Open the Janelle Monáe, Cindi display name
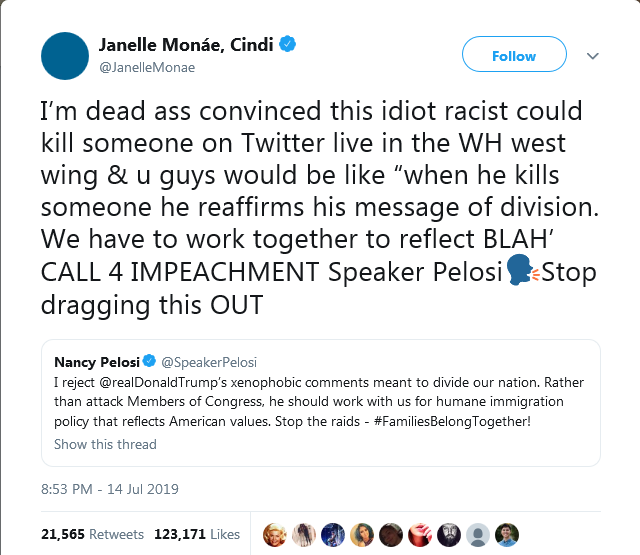The image size is (640, 555). (185, 45)
